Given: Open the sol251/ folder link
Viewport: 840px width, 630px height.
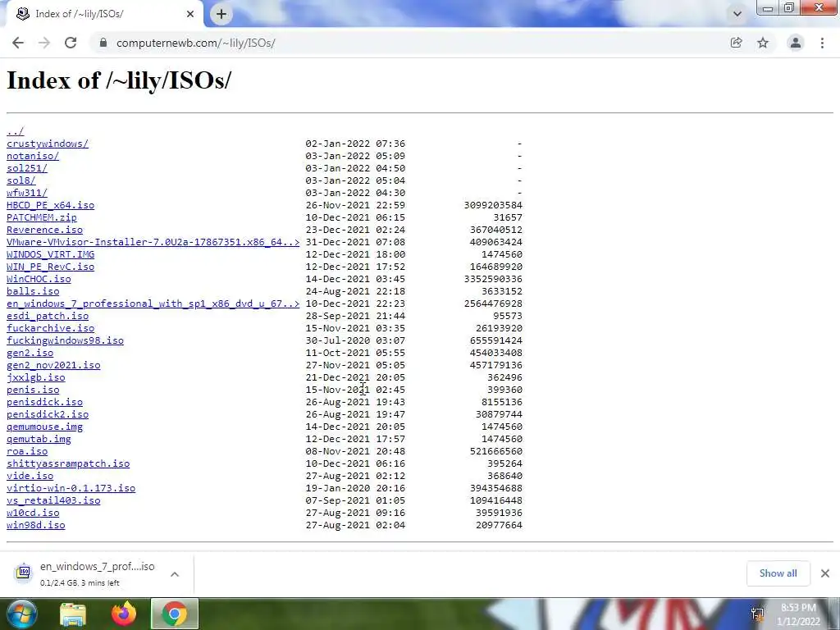Looking at the screenshot, I should pos(27,168).
